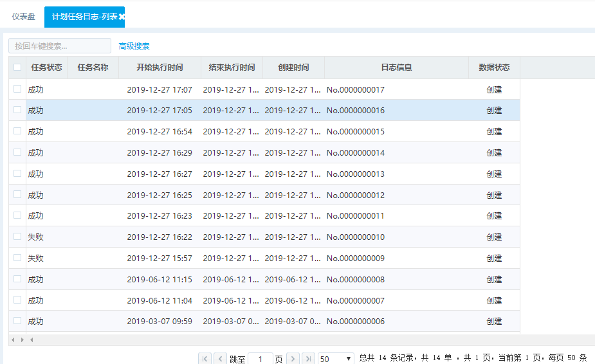Select log entry No.0000000016
This screenshot has height=364, width=595.
pos(356,111)
